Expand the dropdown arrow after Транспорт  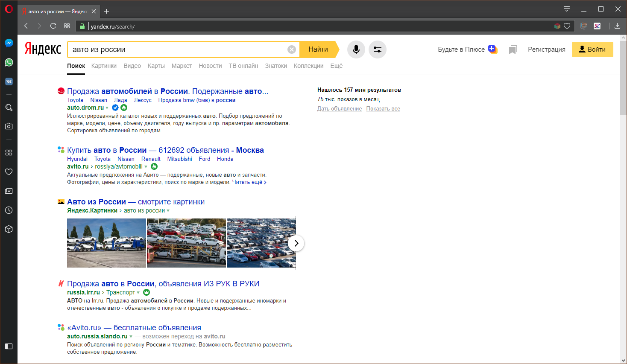138,293
